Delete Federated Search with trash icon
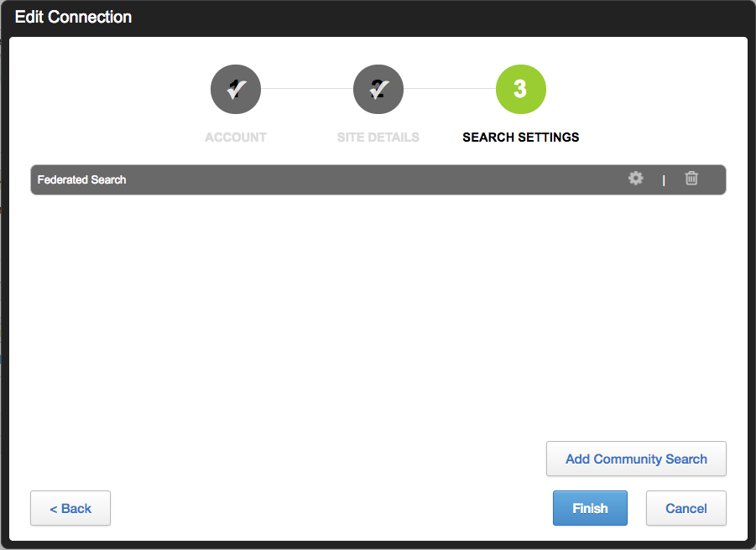Screen dimensions: 756x550 691,179
